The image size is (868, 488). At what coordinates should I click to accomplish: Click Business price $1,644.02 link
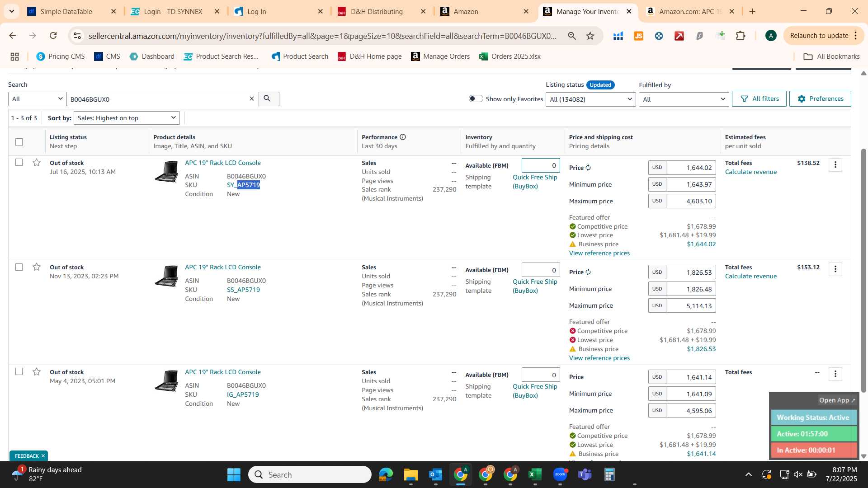pos(701,244)
